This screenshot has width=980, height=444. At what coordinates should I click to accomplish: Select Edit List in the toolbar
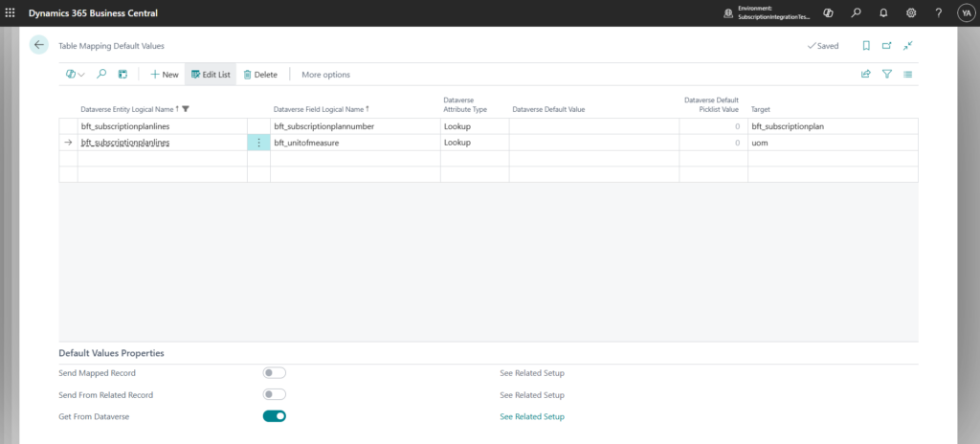(x=211, y=74)
